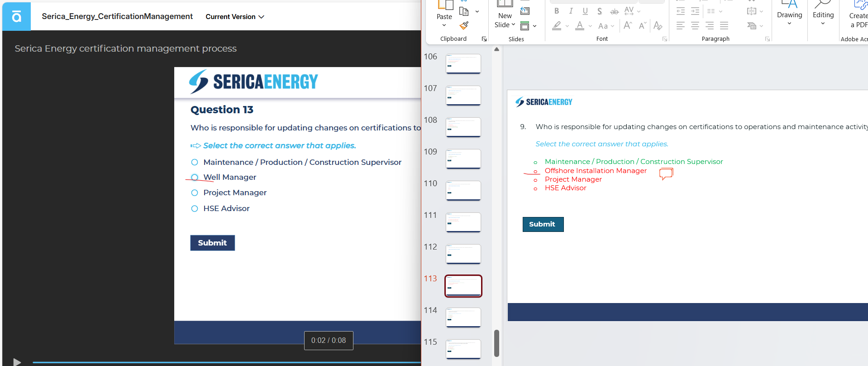Click the video progress bar

226,362
